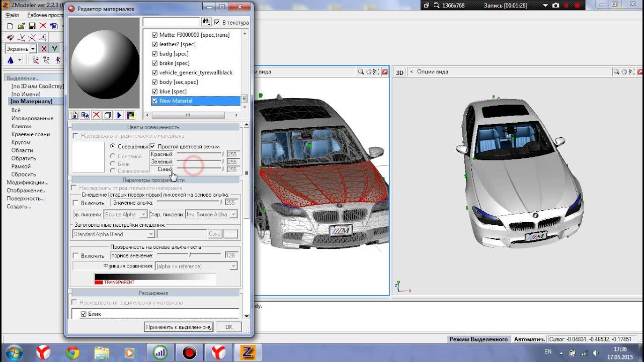Enable alpha-test 'Включить' checkbox
The width and height of the screenshot is (644, 362).
coord(76,256)
